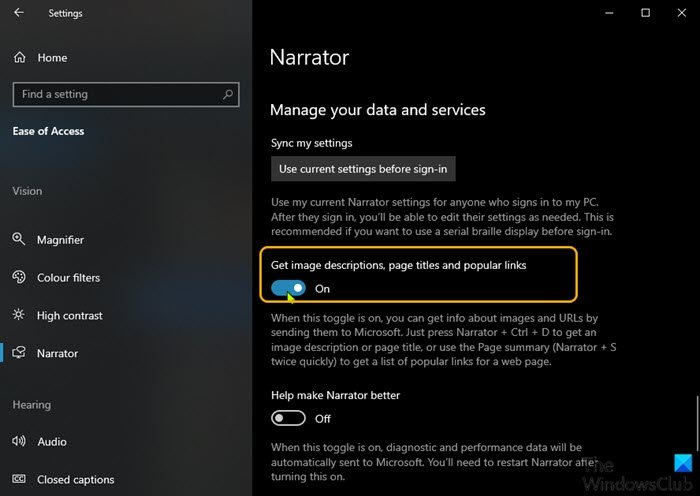Click the Audio speaker icon
The image size is (700, 496).
point(19,442)
